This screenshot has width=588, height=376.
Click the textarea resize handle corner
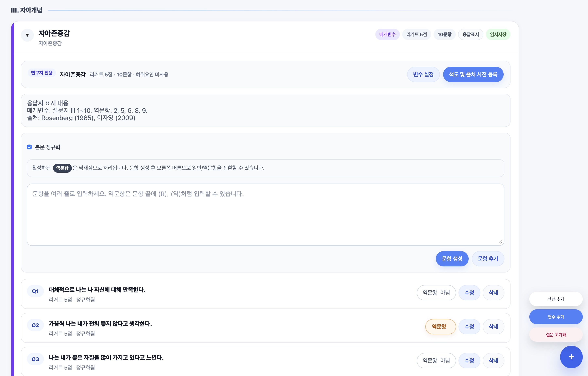(x=501, y=242)
